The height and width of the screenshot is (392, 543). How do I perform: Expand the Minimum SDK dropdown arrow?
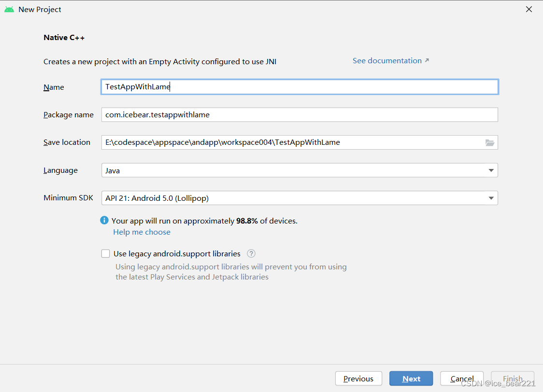click(x=491, y=198)
